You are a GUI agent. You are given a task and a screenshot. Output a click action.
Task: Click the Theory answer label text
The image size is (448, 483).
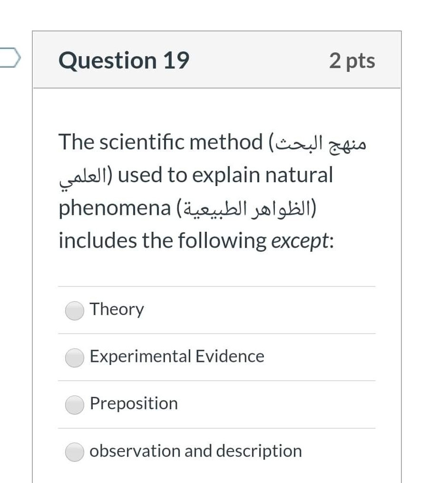point(117,309)
